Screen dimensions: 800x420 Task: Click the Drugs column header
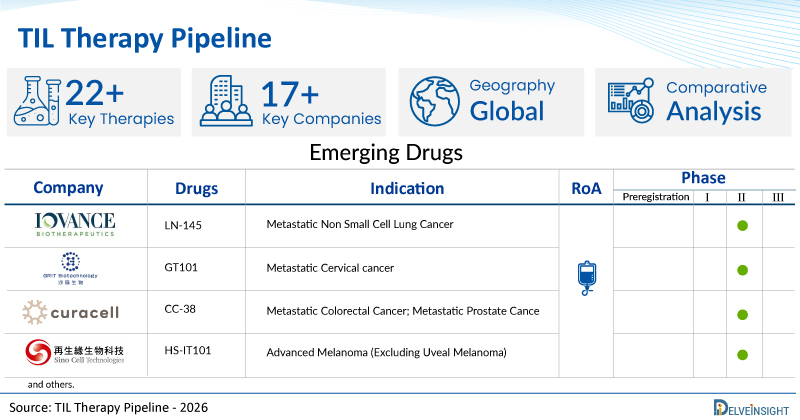196,189
